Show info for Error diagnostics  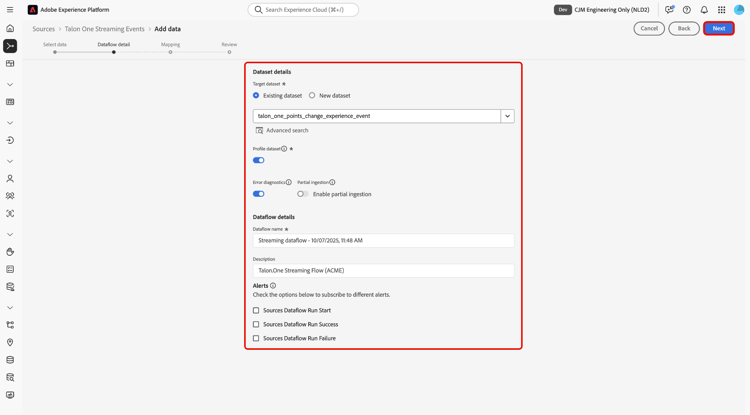(289, 182)
